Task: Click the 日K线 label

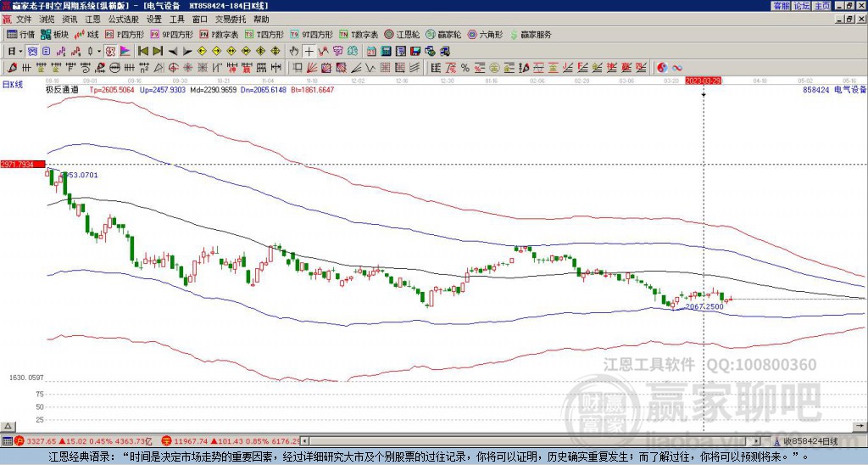Action: [12, 85]
